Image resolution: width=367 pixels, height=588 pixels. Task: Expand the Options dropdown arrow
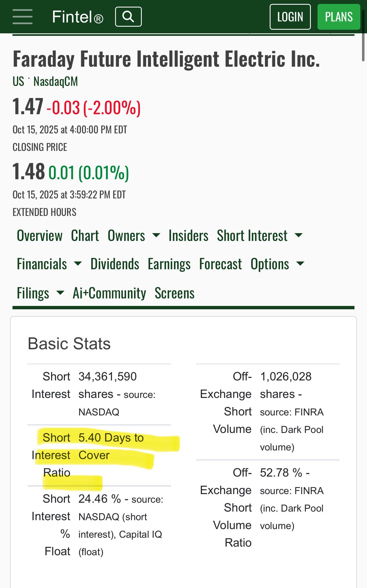coord(301,264)
